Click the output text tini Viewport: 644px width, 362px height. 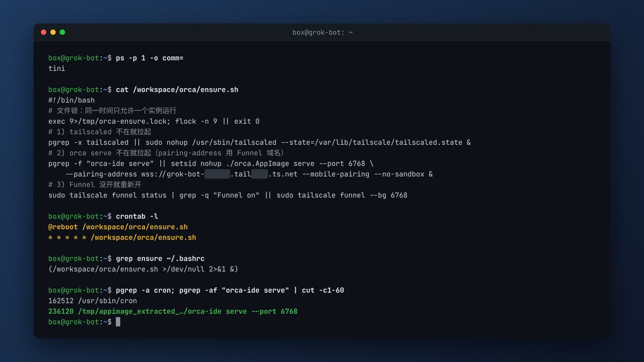[x=57, y=69]
